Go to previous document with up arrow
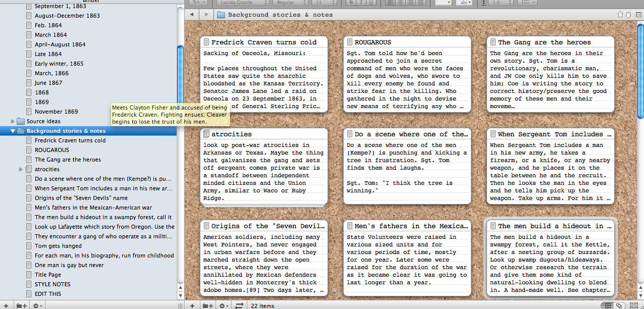Image resolution: width=644 pixels, height=309 pixels. 620,15
